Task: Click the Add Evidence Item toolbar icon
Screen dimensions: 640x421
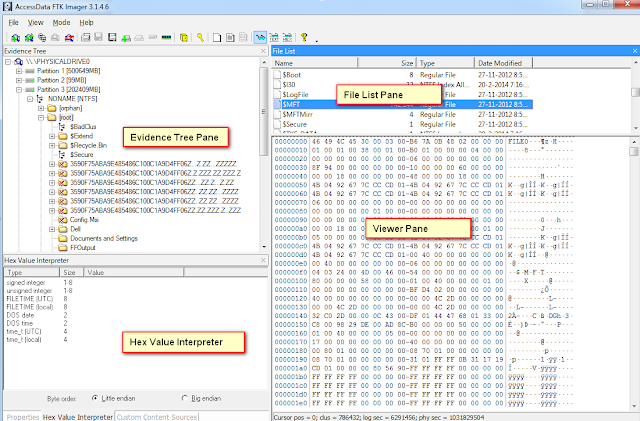Action: tap(15, 38)
